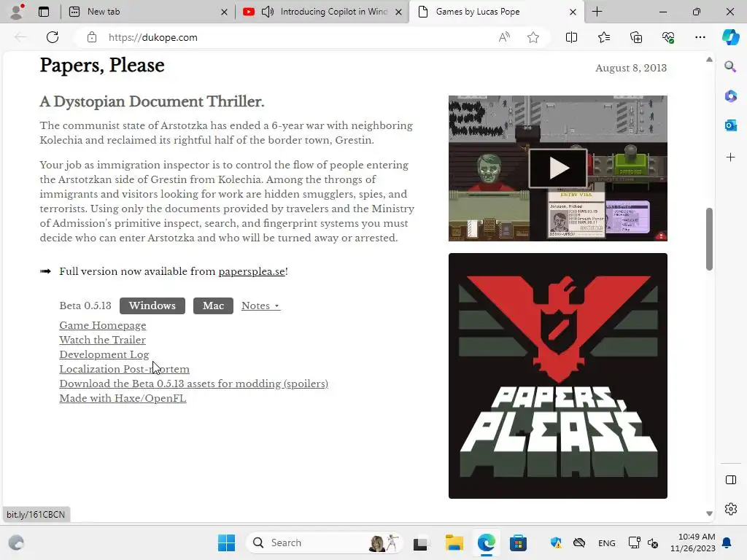Add this page to favorites
Screen dimensions: 747x560
click(533, 37)
